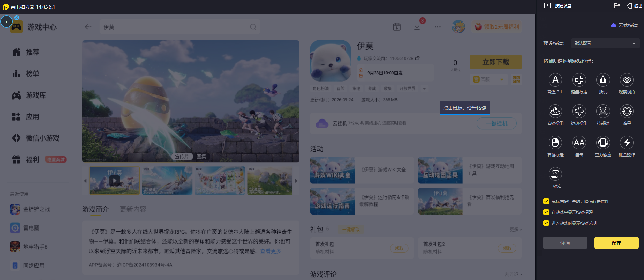The image size is (644, 280).
Task: Switch to the 宣传片 media tab
Action: pyautogui.click(x=182, y=157)
